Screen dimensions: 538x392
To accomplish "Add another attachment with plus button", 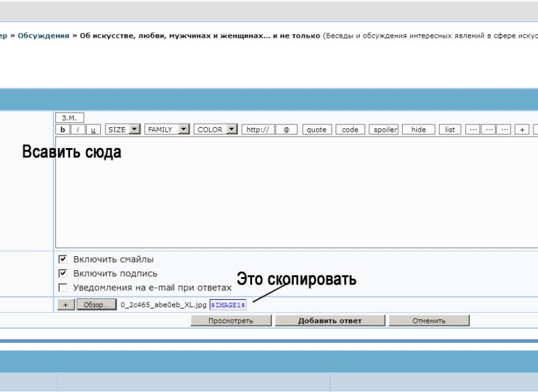I will pyautogui.click(x=65, y=305).
